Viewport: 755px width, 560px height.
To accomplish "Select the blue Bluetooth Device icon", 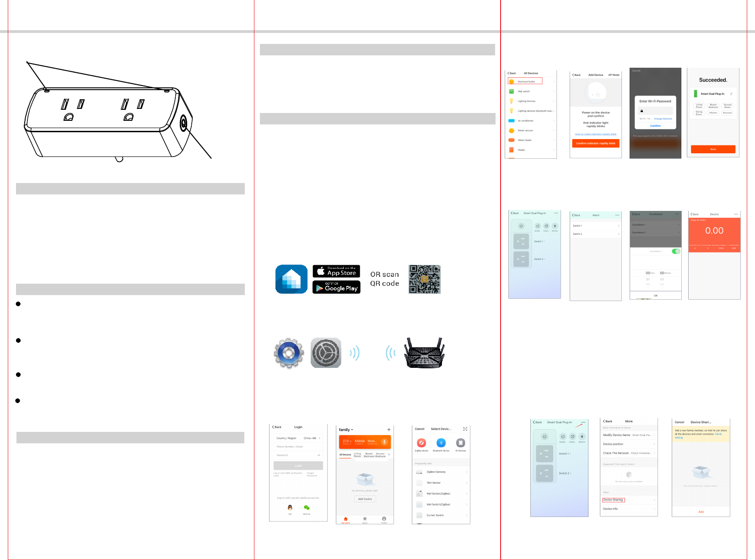I will (x=441, y=443).
